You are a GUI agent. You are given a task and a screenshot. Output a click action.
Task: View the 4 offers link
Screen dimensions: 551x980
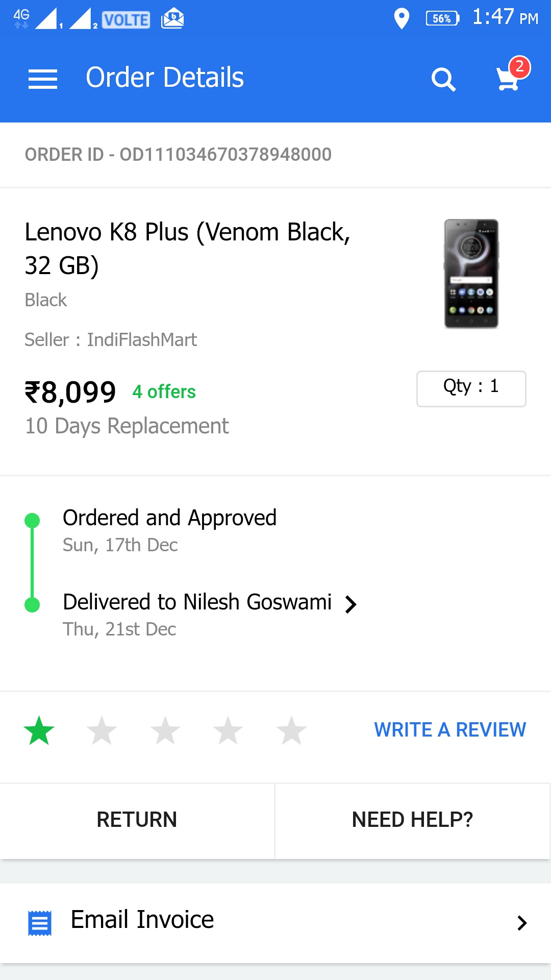(164, 392)
